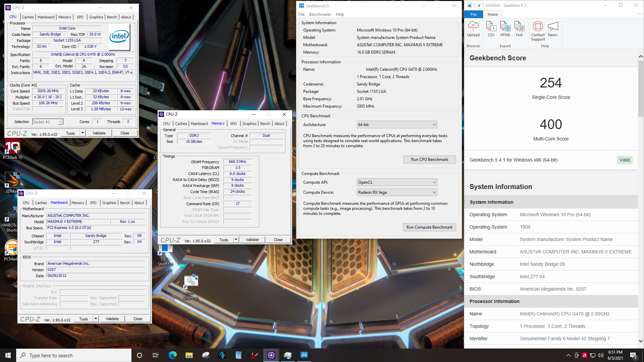This screenshot has width=644, height=362.
Task: Open Compute API OpenCL dropdown
Action: tap(397, 182)
